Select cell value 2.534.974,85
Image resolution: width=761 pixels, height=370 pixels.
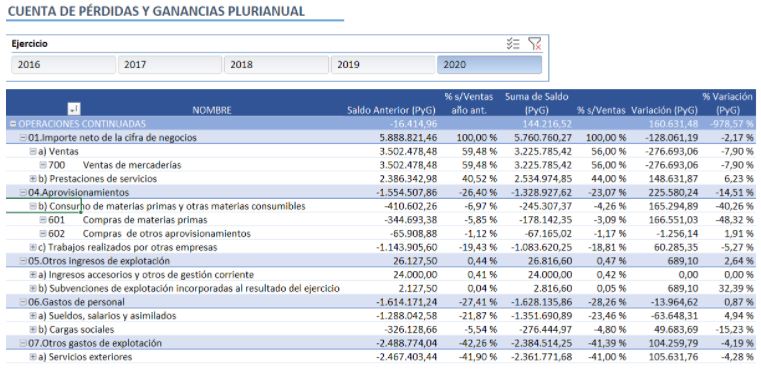click(x=543, y=179)
